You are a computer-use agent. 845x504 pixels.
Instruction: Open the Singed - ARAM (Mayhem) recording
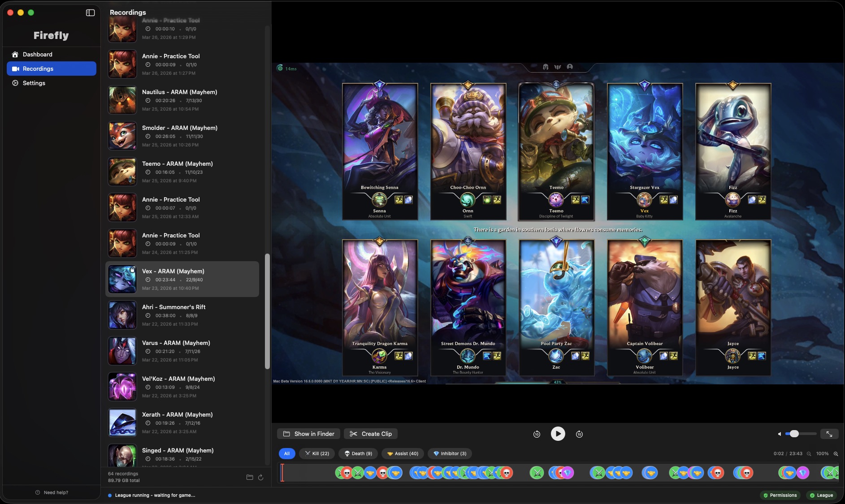coord(182,455)
